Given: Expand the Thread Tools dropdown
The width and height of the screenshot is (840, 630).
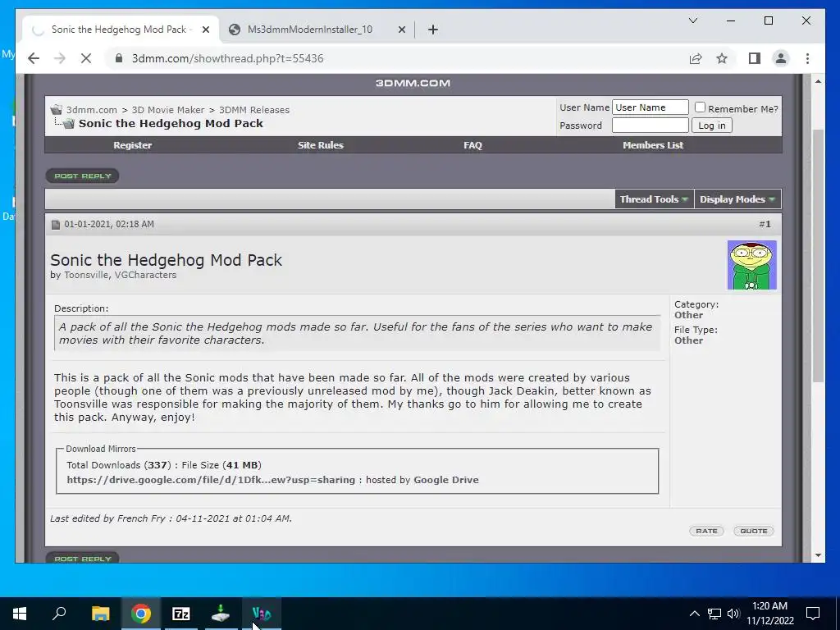Looking at the screenshot, I should [654, 199].
